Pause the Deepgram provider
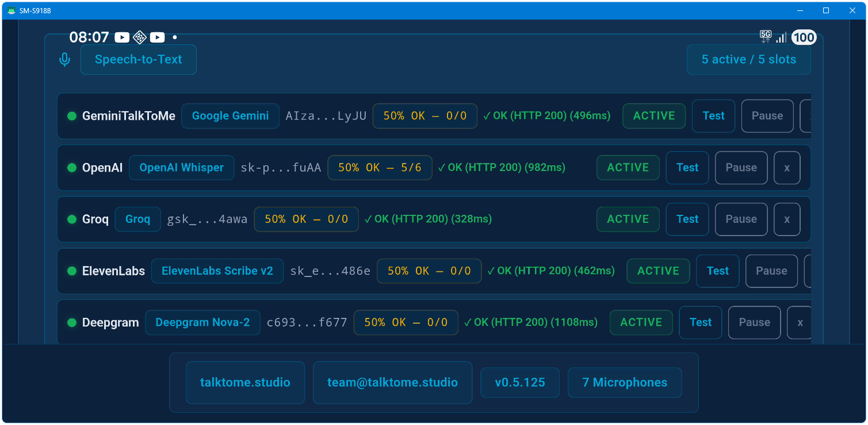Image resolution: width=868 pixels, height=425 pixels. coord(754,322)
